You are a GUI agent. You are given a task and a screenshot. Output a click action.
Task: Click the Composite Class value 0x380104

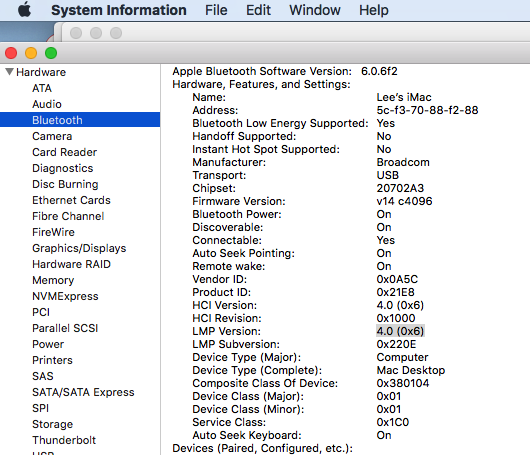point(403,383)
